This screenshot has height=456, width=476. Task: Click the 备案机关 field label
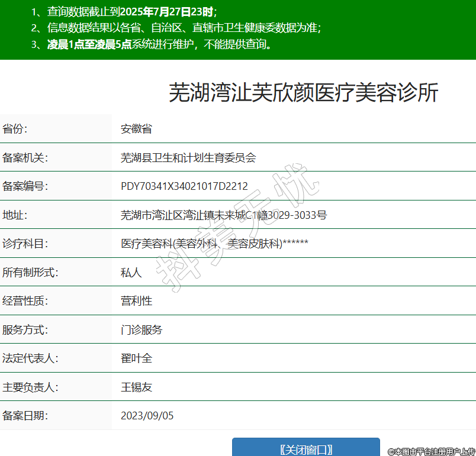(25, 157)
